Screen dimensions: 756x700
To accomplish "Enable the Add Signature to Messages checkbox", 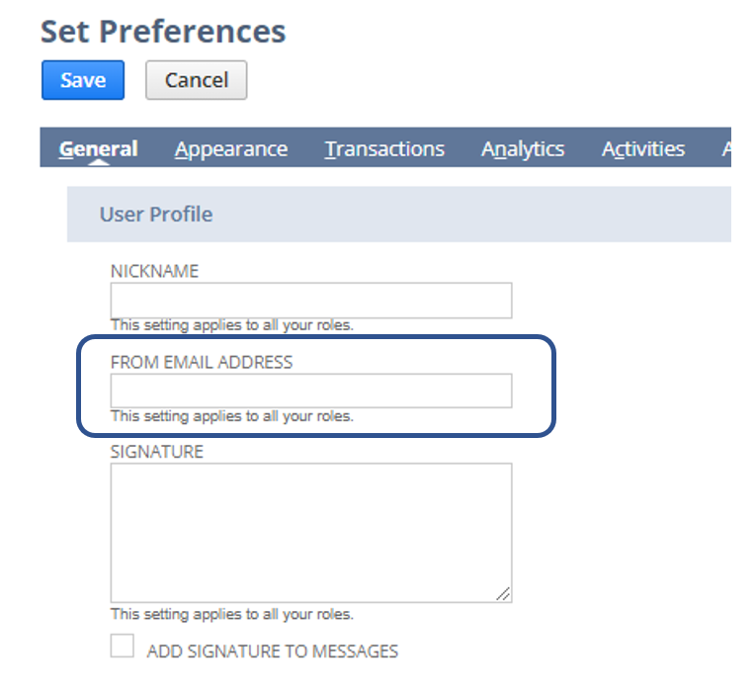I will coord(123,647).
